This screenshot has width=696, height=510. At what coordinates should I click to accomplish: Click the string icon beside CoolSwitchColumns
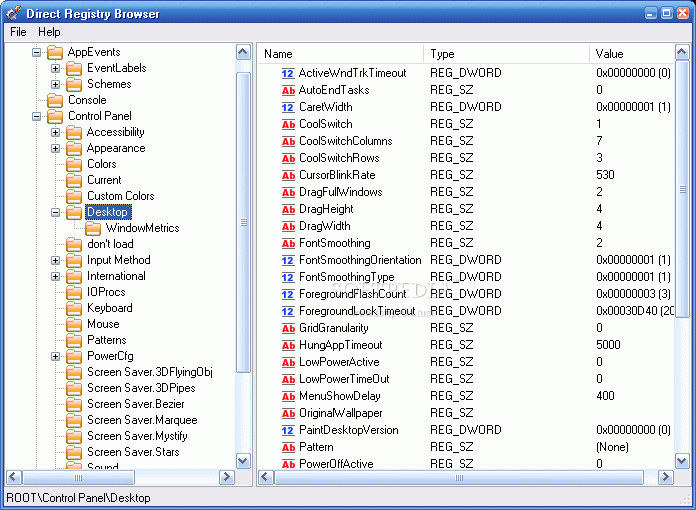click(x=288, y=141)
